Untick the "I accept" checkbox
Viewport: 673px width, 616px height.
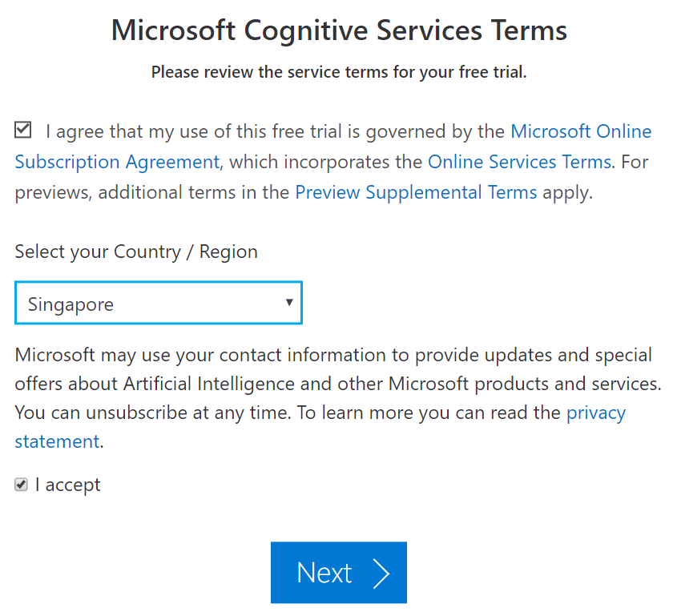(x=22, y=485)
